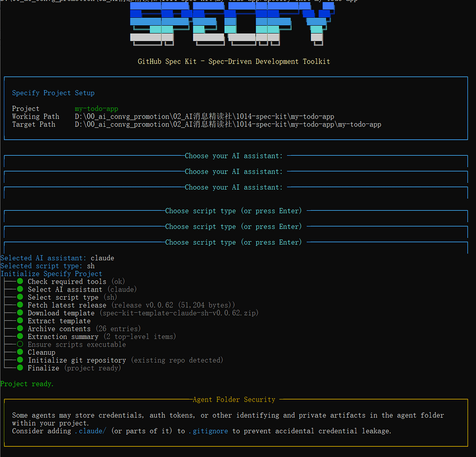476x457 pixels.
Task: Click the .claude/ highlighted folder name
Action: 90,431
